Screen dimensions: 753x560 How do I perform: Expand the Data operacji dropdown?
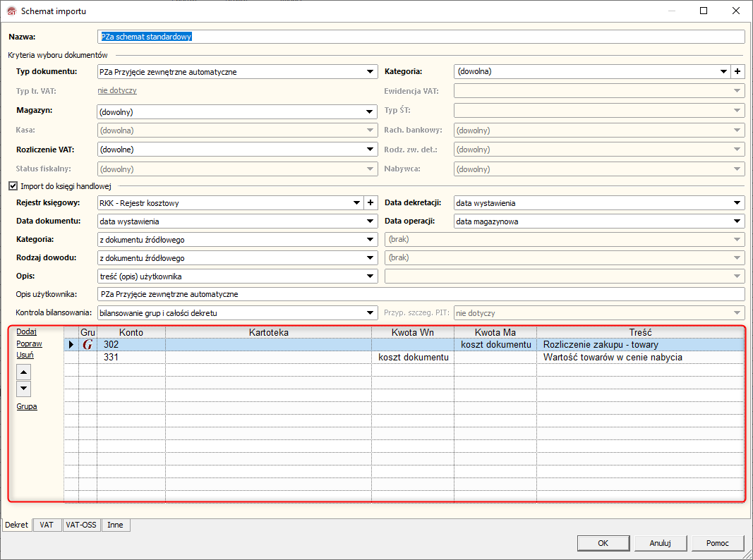[737, 221]
